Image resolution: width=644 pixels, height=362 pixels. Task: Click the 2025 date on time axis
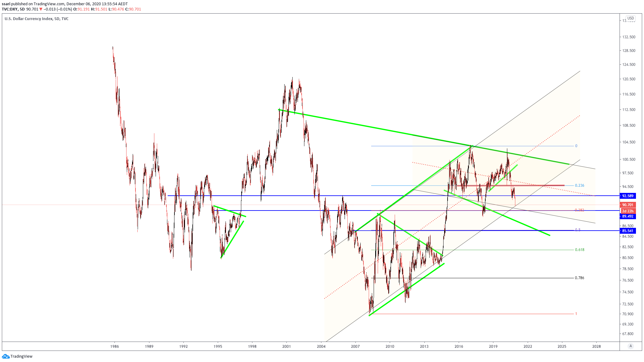pyautogui.click(x=562, y=347)
